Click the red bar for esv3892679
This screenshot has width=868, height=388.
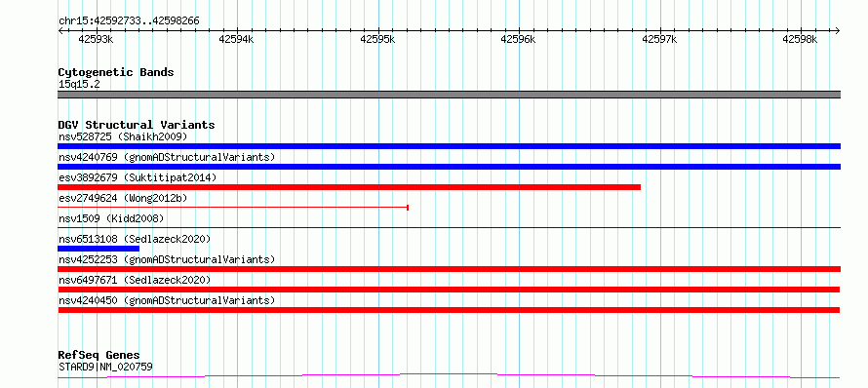coord(349,187)
